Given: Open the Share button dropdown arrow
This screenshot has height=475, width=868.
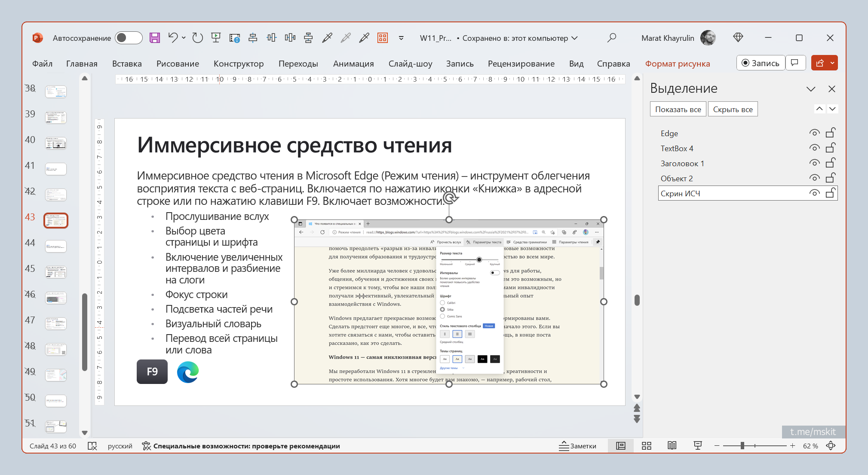Looking at the screenshot, I should click(x=833, y=63).
